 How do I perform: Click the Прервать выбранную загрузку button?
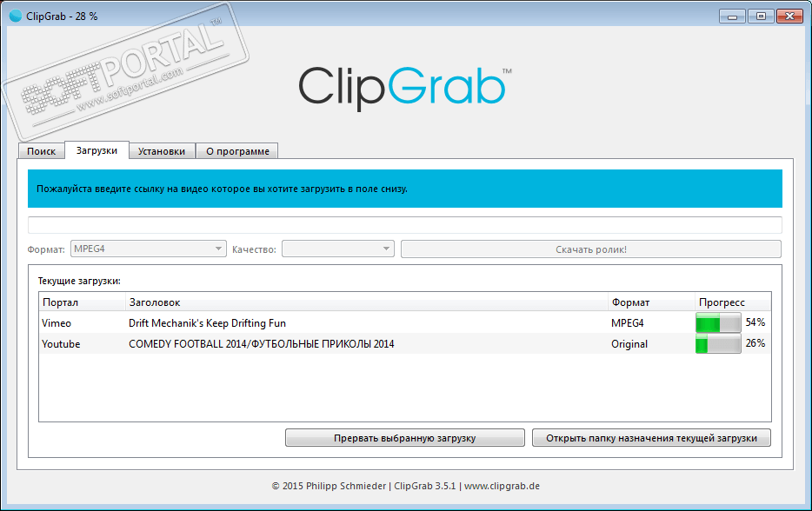point(404,438)
